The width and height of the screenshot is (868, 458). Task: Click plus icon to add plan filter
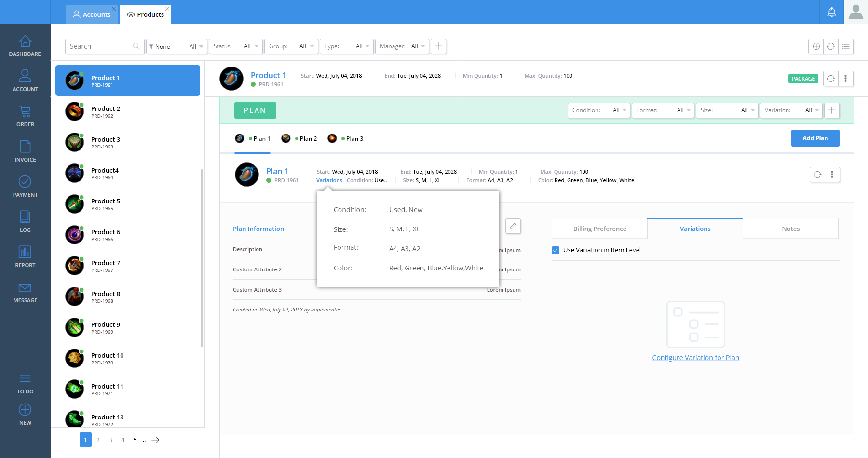831,110
